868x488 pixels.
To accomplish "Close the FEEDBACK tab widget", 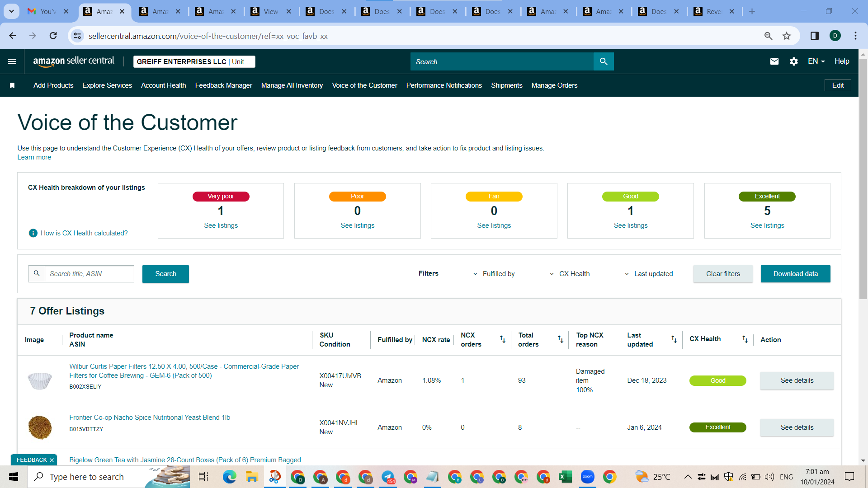I will click(x=52, y=460).
